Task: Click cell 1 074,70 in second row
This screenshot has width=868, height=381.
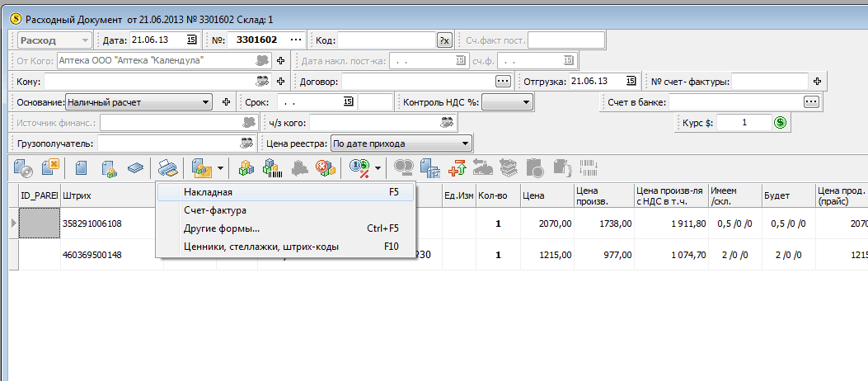Action: [672, 255]
